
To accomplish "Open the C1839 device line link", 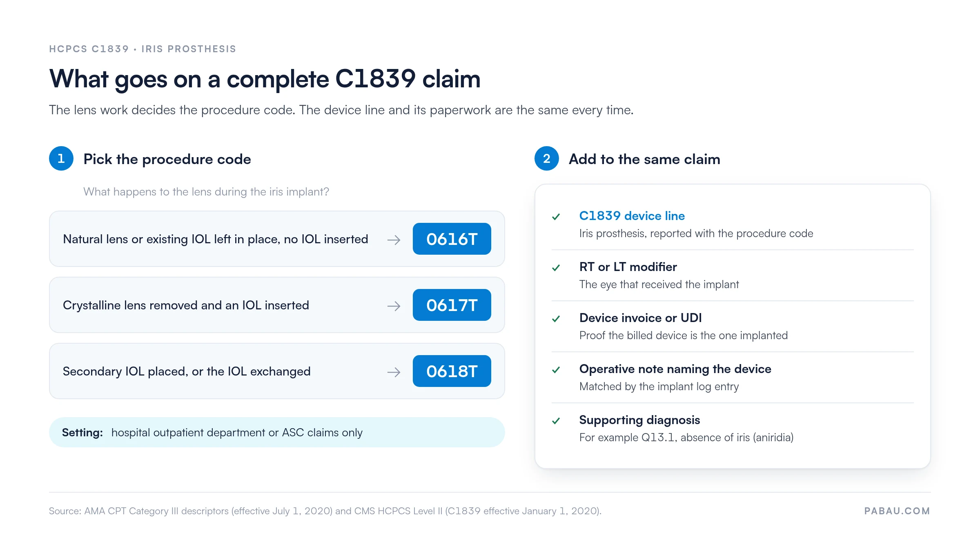I will coord(632,216).
